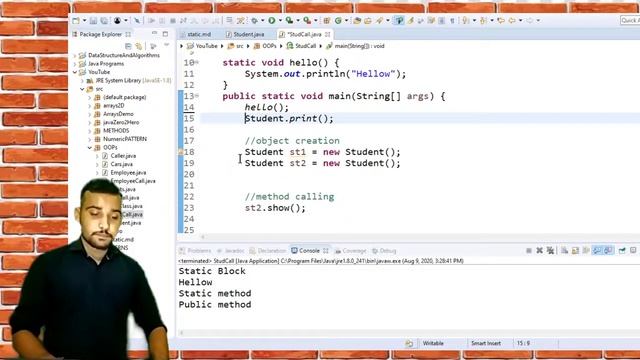Click the green Run button icon

272,20
